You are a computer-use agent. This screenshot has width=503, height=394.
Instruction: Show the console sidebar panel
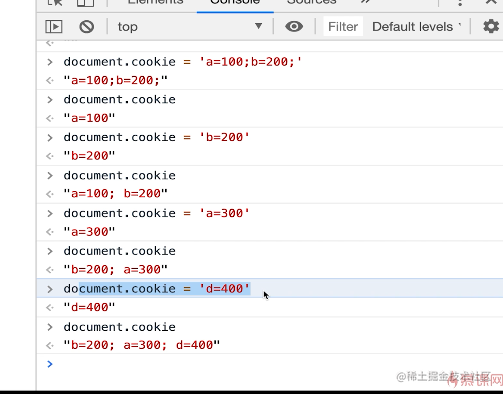pyautogui.click(x=54, y=27)
